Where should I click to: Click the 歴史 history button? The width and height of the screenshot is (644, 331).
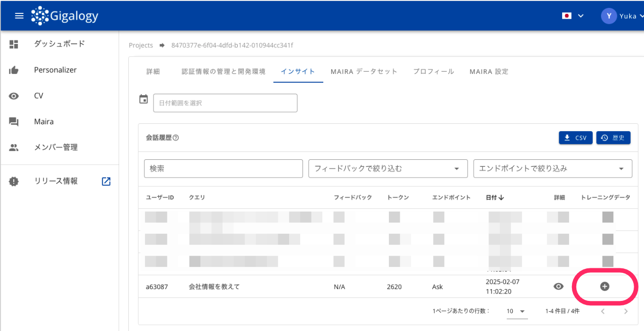click(613, 138)
